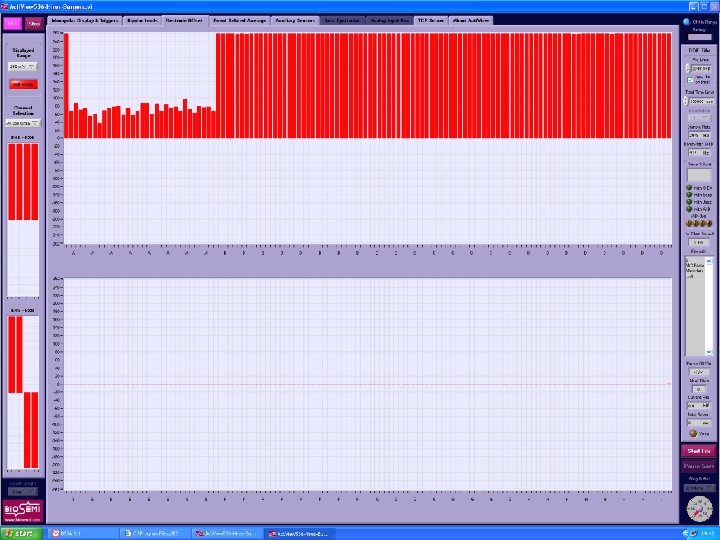Click the Total Time Limit stepper arrows
The height and width of the screenshot is (540, 720).
(x=686, y=101)
